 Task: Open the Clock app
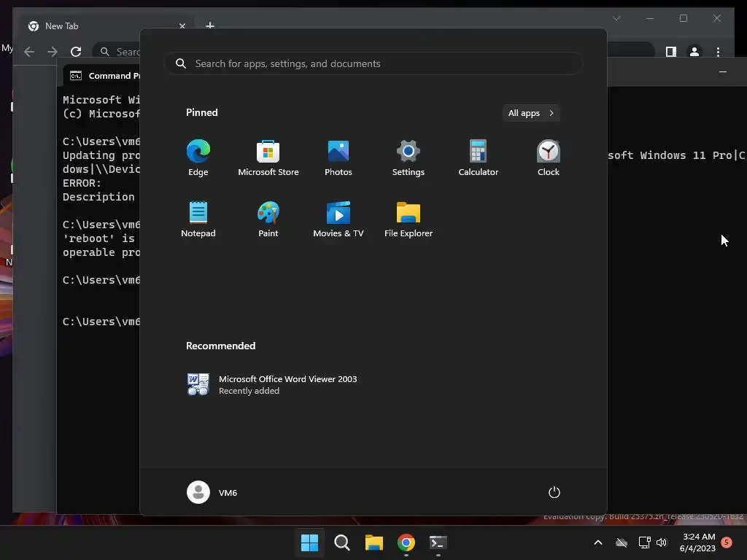tap(549, 158)
